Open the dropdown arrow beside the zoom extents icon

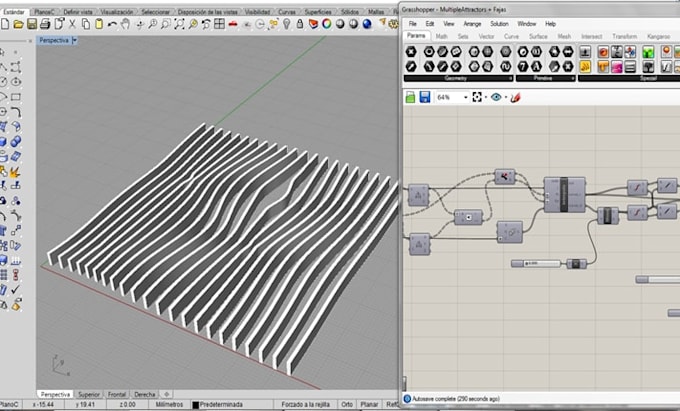coord(485,97)
